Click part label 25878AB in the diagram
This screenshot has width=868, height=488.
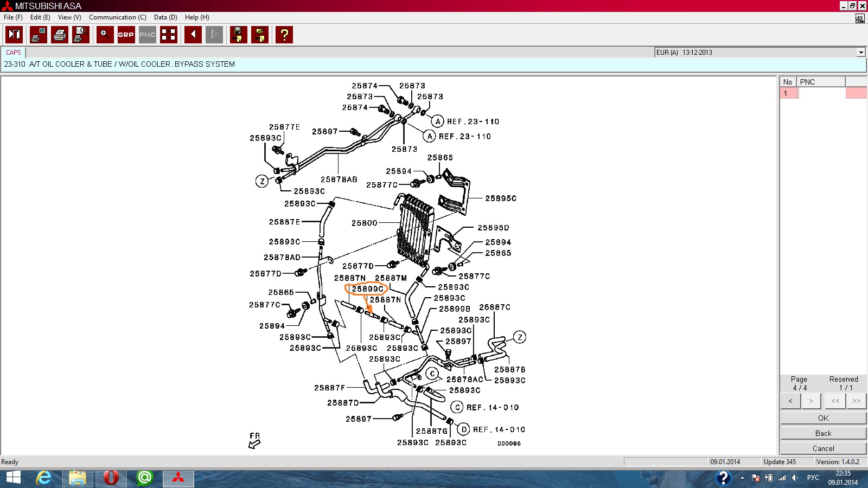pyautogui.click(x=339, y=179)
